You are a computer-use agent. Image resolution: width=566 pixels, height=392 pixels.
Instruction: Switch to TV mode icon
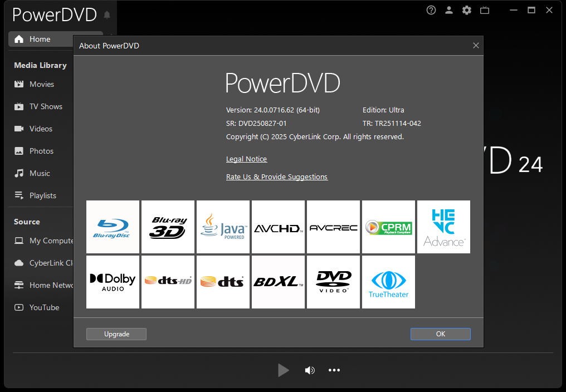pos(485,11)
